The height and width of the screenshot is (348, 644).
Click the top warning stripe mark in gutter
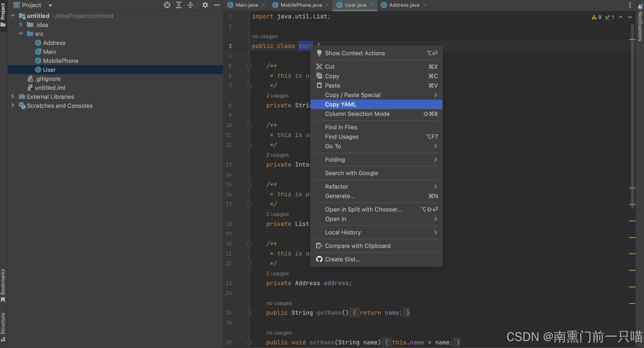click(x=632, y=40)
